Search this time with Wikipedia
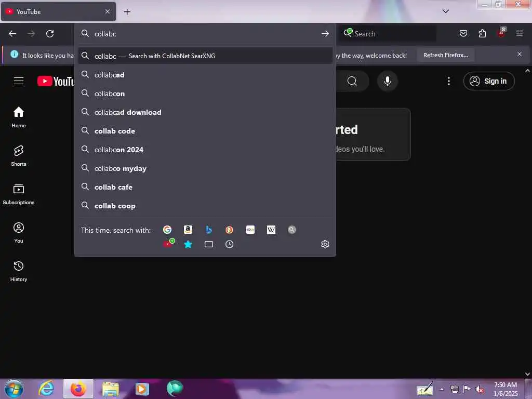The image size is (532, 399). (x=271, y=230)
